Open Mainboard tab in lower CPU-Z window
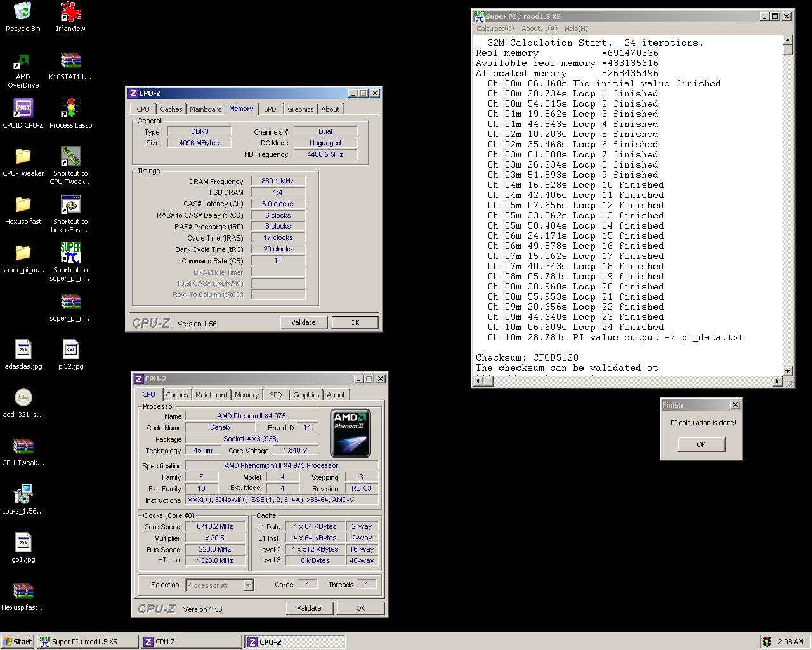This screenshot has height=650, width=812. [211, 395]
